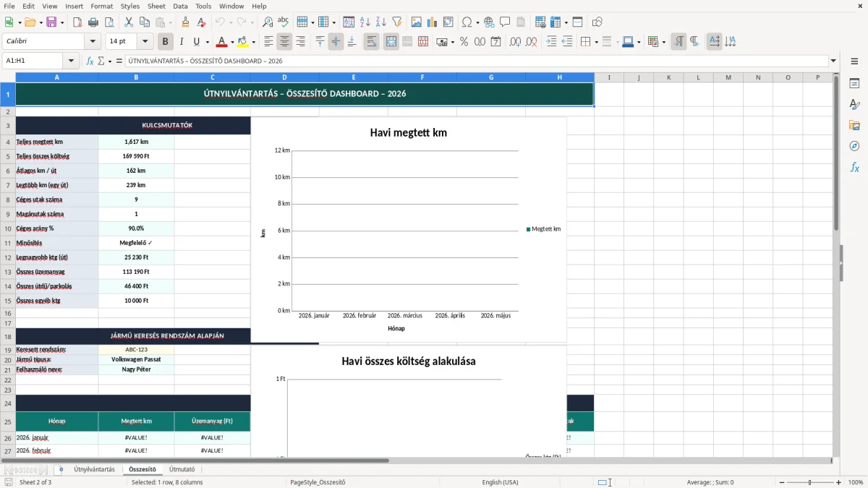Click the Print icon

coord(93,22)
